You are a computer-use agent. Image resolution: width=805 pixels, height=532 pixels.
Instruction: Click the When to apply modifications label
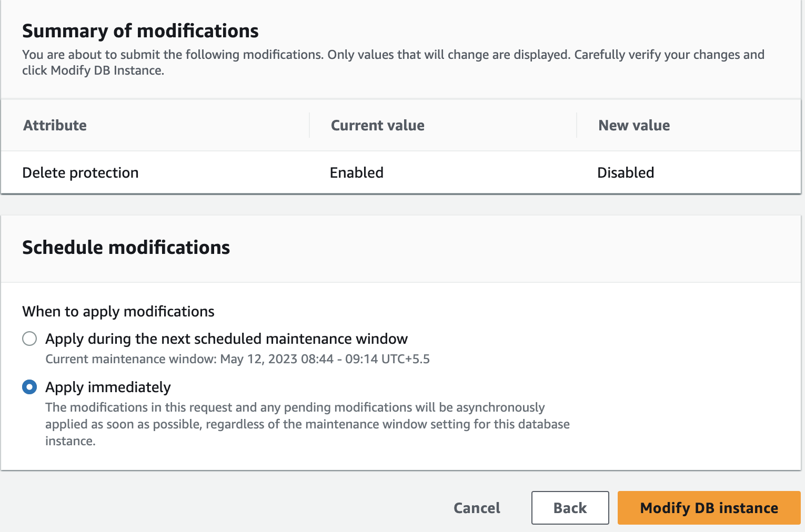(118, 312)
